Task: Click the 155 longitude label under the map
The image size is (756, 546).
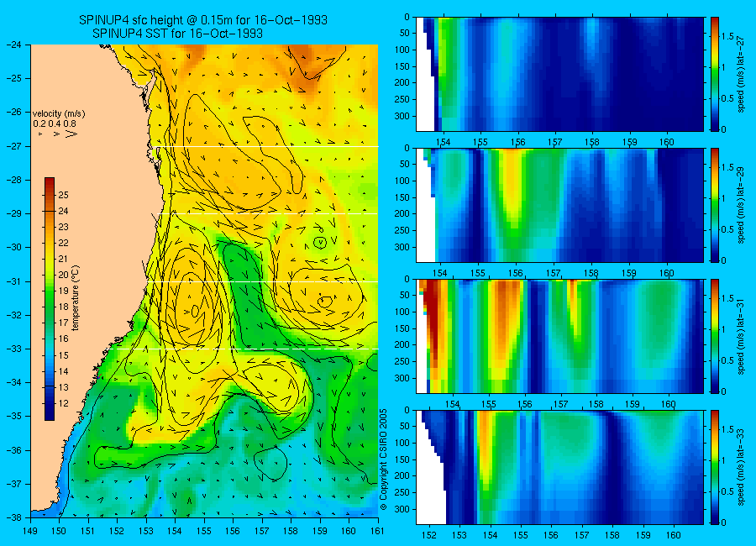Action: point(204,531)
